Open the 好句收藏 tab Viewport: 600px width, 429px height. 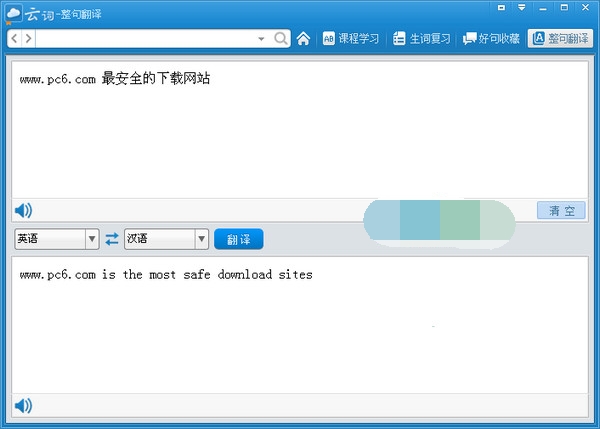click(491, 39)
